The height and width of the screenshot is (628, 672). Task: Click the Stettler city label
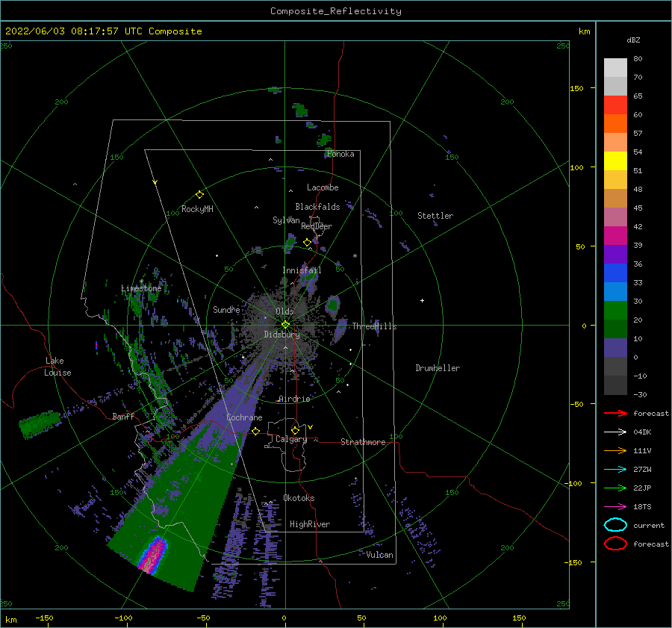click(435, 216)
